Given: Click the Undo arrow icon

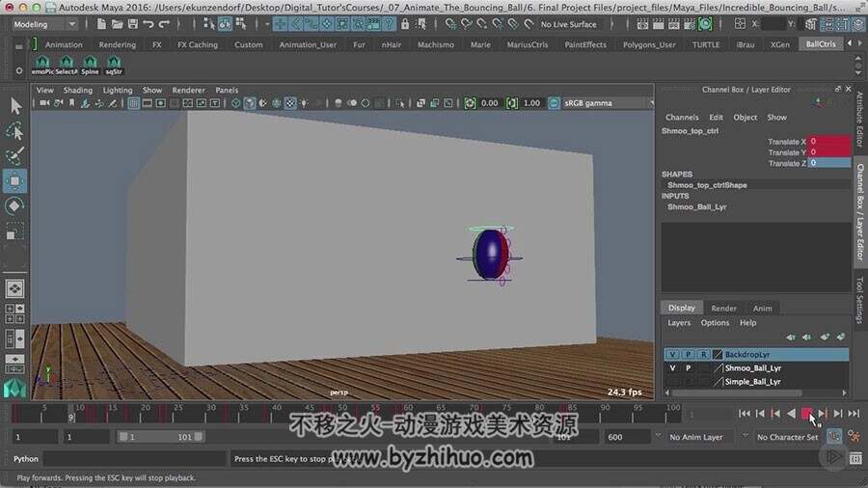Looking at the screenshot, I should tap(149, 24).
